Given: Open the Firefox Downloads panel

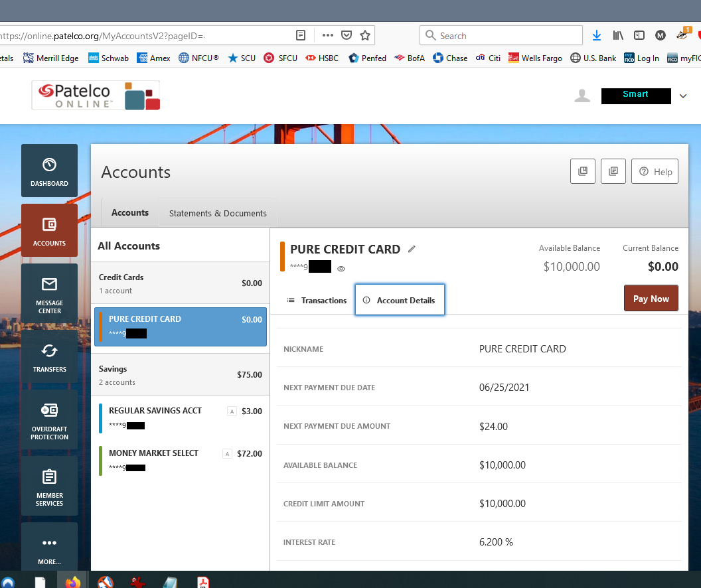Looking at the screenshot, I should [596, 35].
